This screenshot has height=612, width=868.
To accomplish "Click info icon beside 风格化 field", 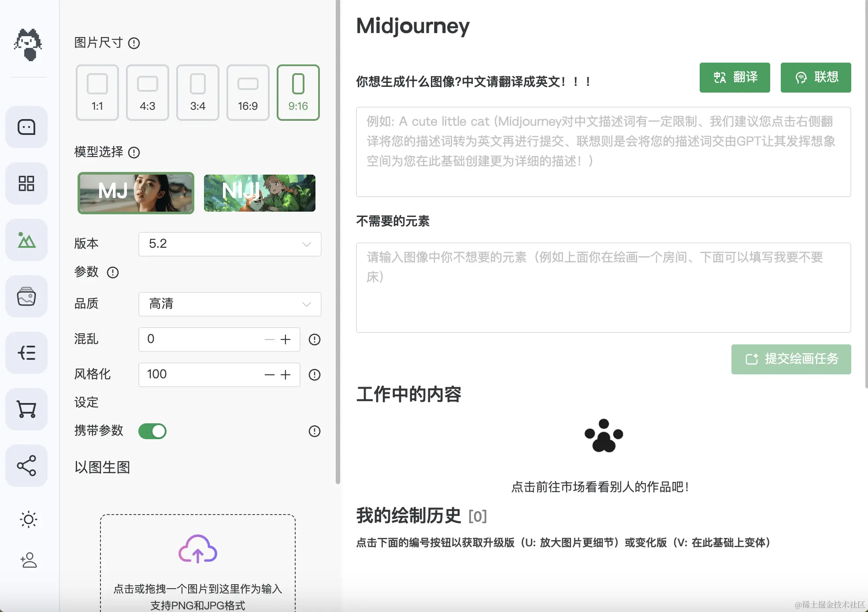I will pos(315,375).
